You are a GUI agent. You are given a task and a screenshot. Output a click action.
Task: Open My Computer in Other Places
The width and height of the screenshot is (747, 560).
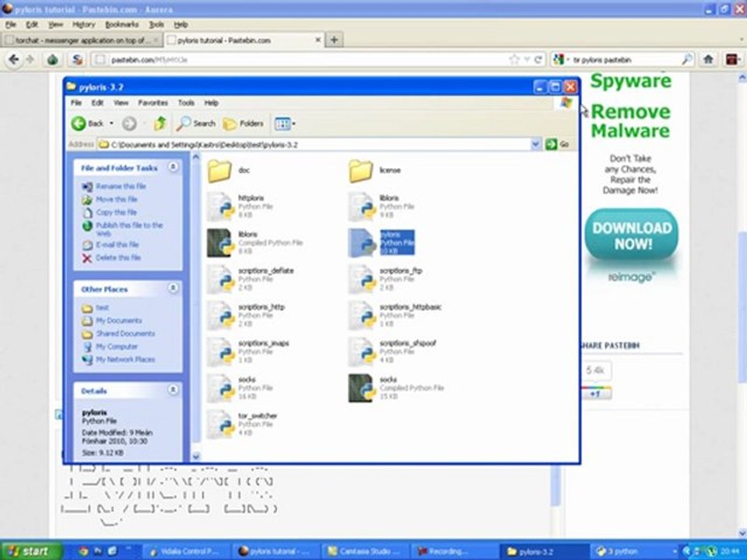point(110,347)
